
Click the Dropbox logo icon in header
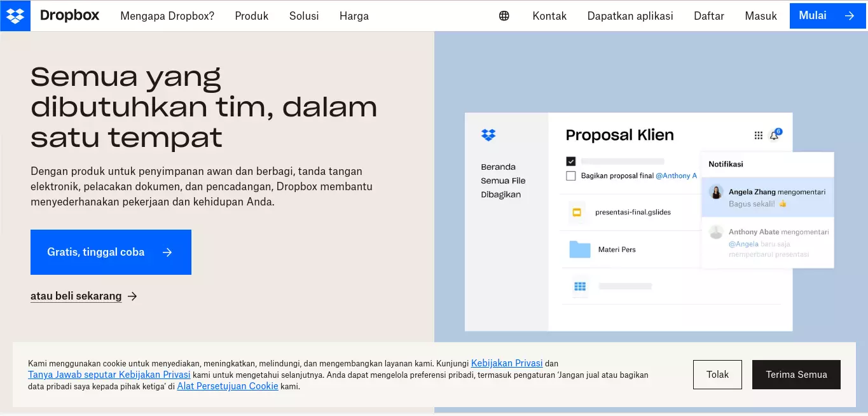pos(15,16)
